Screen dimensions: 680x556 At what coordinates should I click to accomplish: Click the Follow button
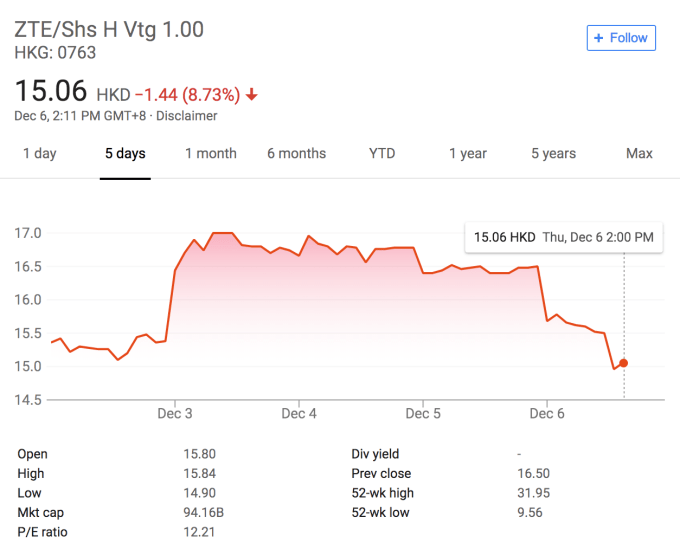(621, 38)
